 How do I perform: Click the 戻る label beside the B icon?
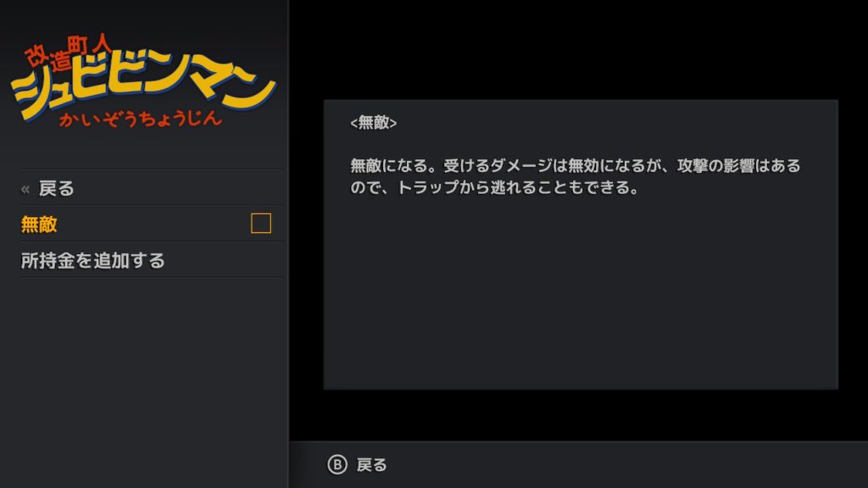click(x=371, y=465)
